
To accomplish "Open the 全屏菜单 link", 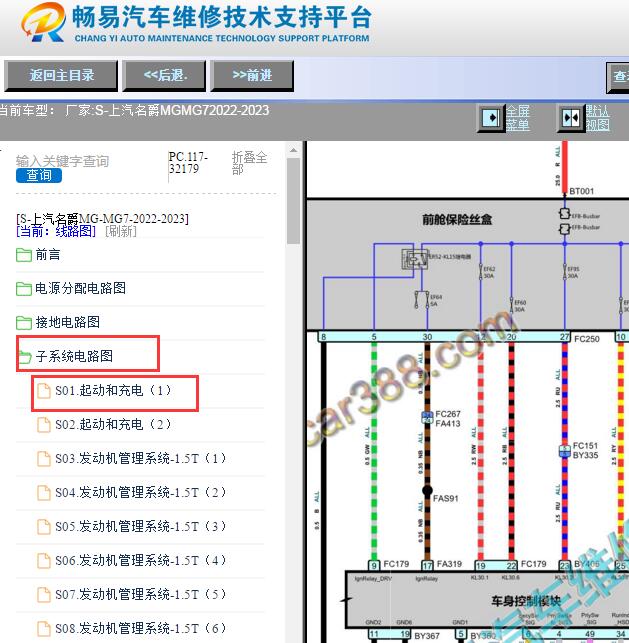I will (x=517, y=118).
